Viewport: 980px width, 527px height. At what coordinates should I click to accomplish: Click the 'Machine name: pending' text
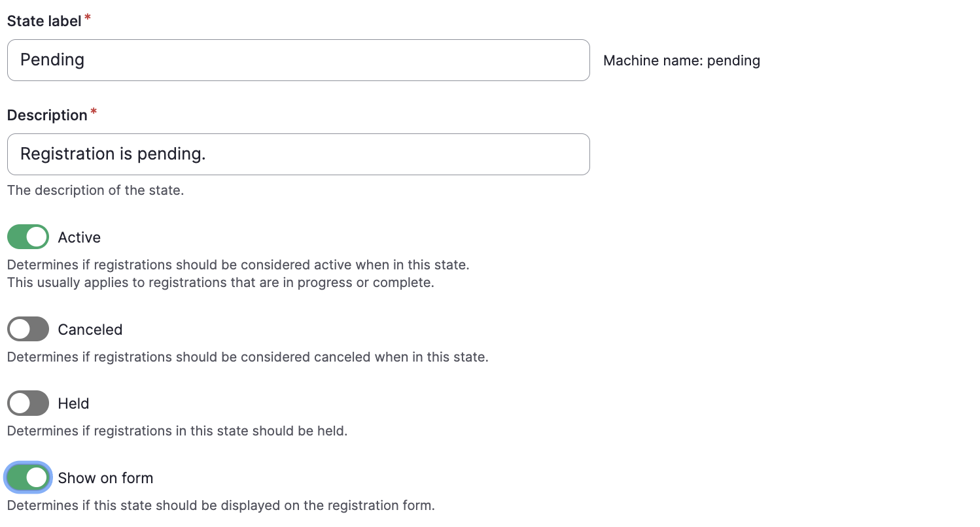coord(681,61)
